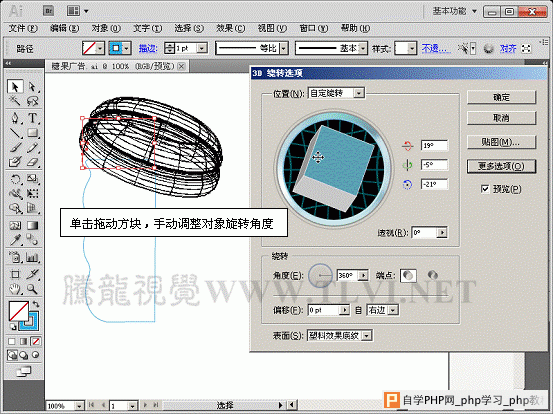Screen dimensions: 553x414
Task: Click the Fill color swatch in toolbox
Action: coord(19,311)
